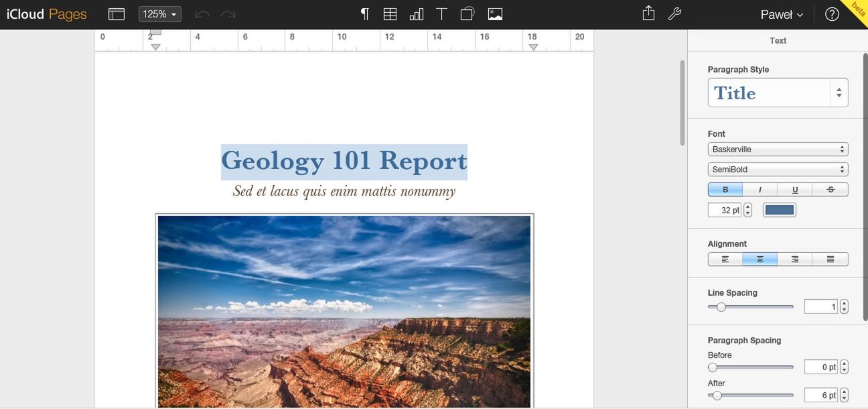Align text to the right
This screenshot has width=868, height=409.
(x=795, y=259)
